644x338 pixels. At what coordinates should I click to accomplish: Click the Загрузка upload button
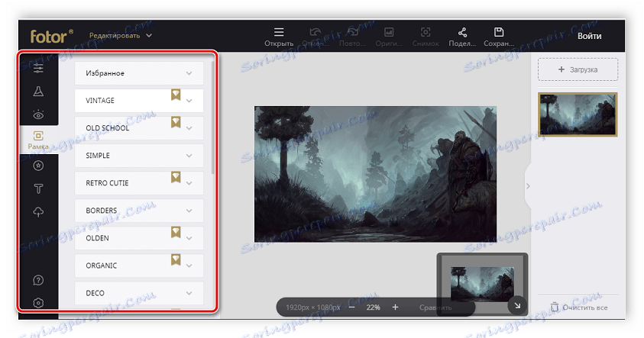tap(578, 69)
